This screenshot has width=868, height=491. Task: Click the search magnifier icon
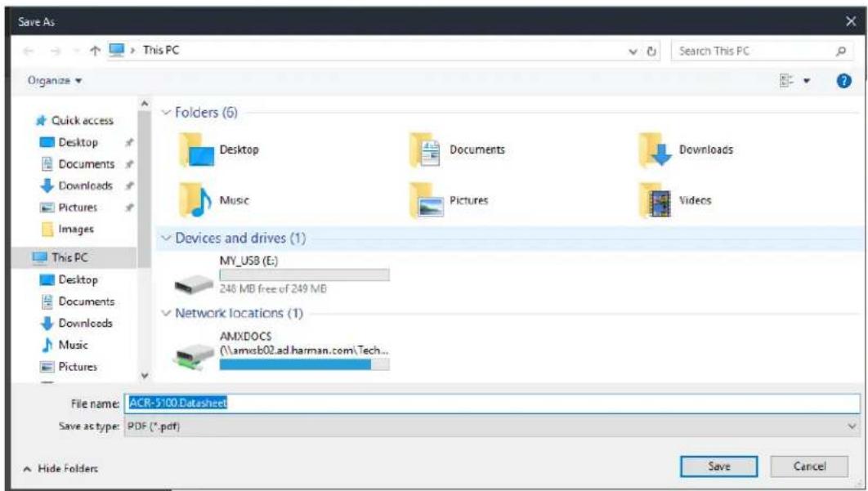tap(840, 51)
